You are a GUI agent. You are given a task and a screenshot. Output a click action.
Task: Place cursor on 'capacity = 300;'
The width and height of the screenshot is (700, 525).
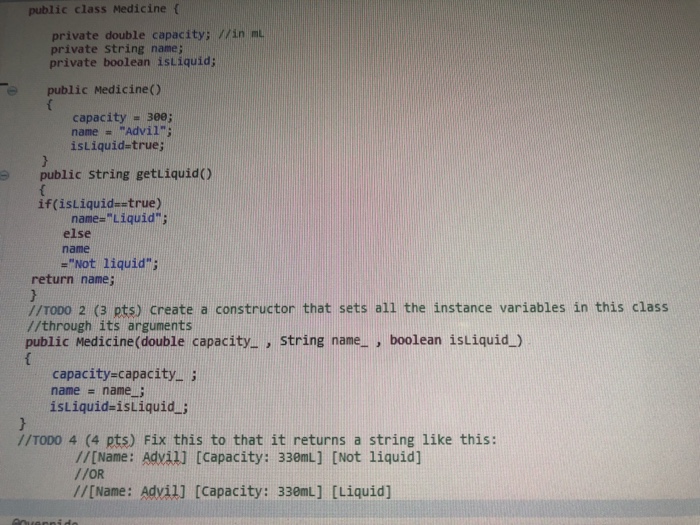point(122,117)
